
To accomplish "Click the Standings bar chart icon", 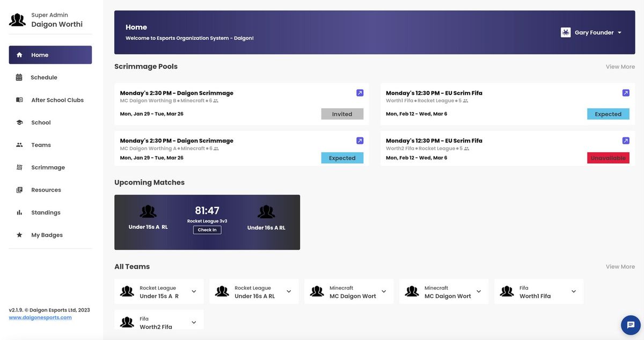I will click(19, 212).
